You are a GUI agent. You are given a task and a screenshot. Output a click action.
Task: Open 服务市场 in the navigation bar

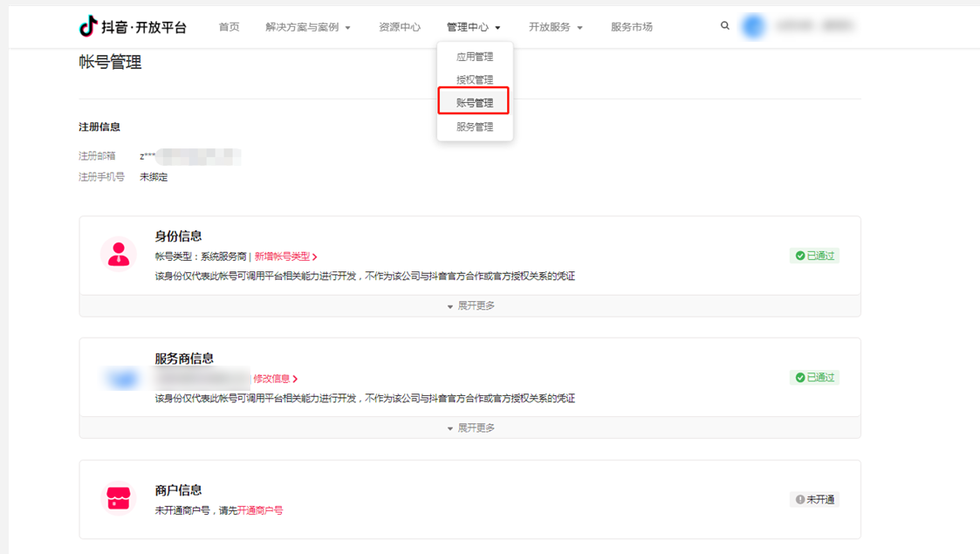pos(631,27)
